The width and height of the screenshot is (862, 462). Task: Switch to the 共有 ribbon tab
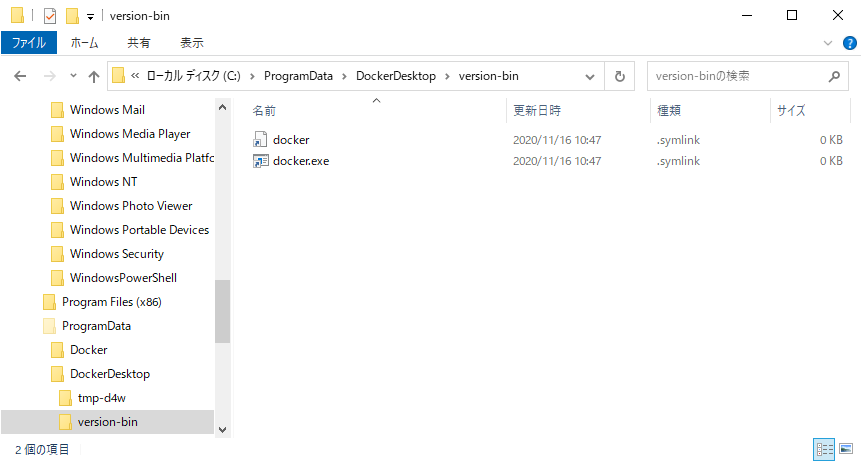coord(139,42)
